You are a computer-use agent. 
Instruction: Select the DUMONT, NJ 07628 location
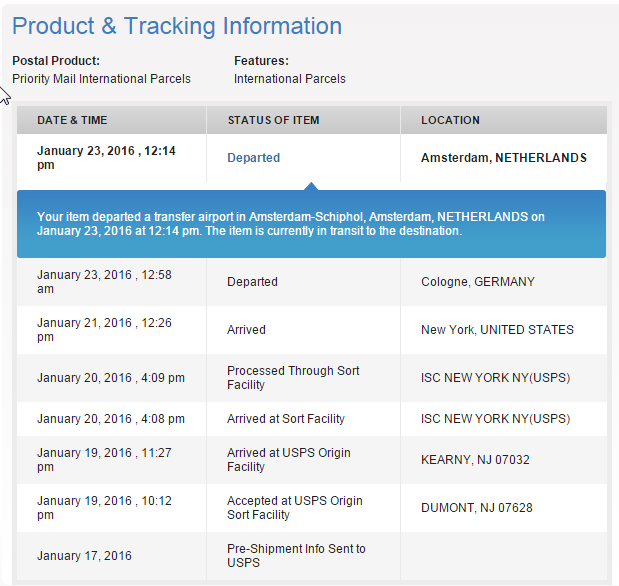coord(476,508)
